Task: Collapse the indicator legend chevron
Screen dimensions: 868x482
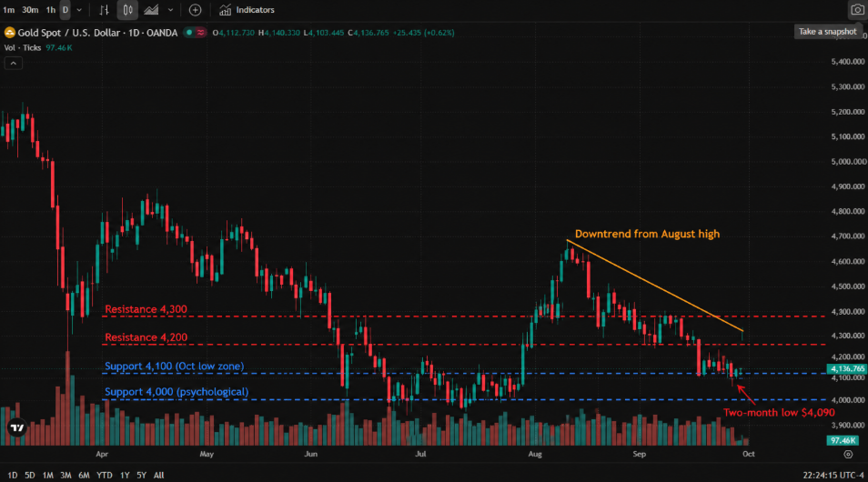Action: coord(14,63)
